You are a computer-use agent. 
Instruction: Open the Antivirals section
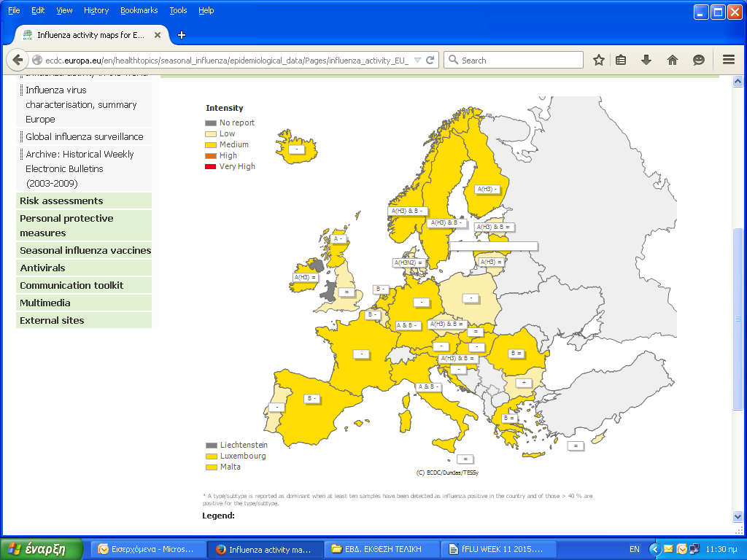pos(84,268)
